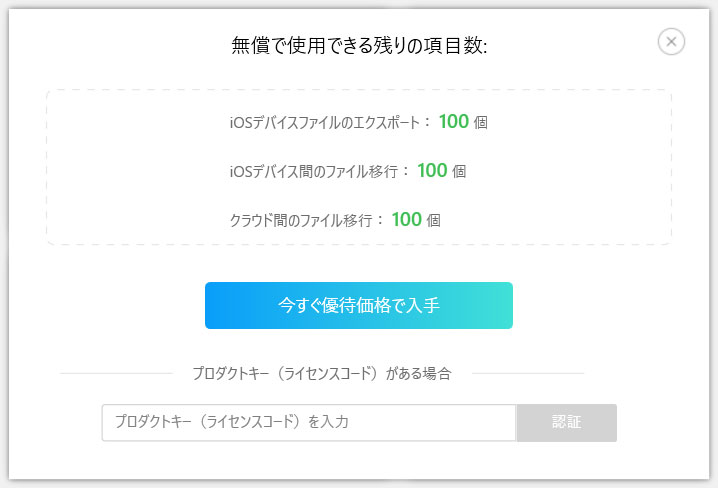Close the remaining free items dialog

point(671,41)
